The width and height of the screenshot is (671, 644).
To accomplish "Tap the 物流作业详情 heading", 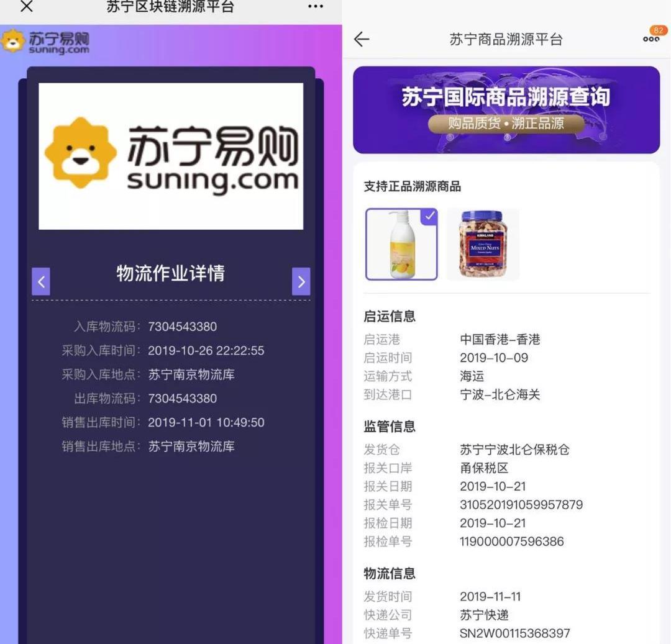I will coord(171,273).
